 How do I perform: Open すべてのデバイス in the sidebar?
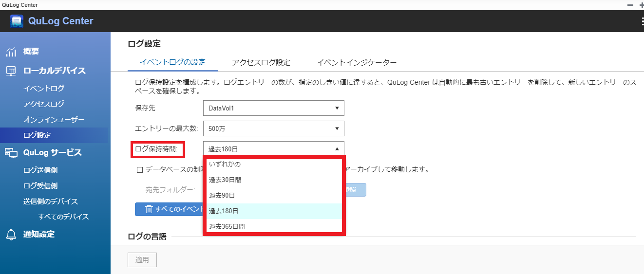pyautogui.click(x=64, y=217)
